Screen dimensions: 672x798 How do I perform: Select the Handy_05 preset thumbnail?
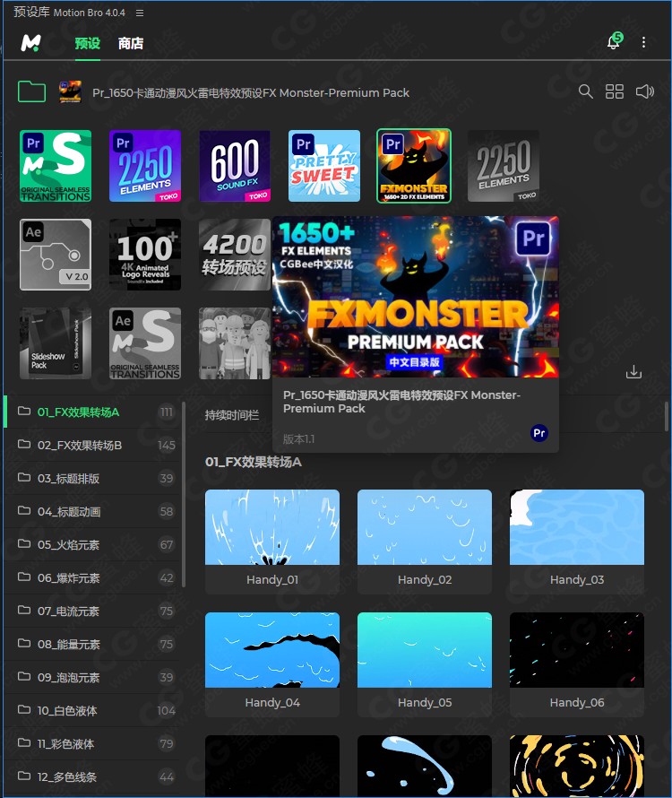pos(425,650)
